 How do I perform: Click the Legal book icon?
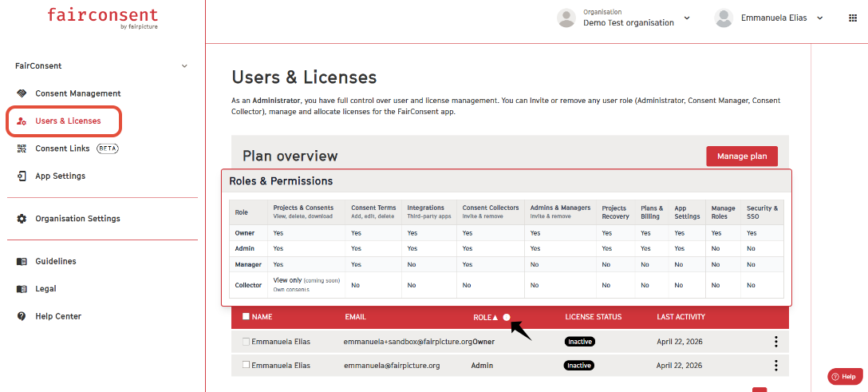22,288
